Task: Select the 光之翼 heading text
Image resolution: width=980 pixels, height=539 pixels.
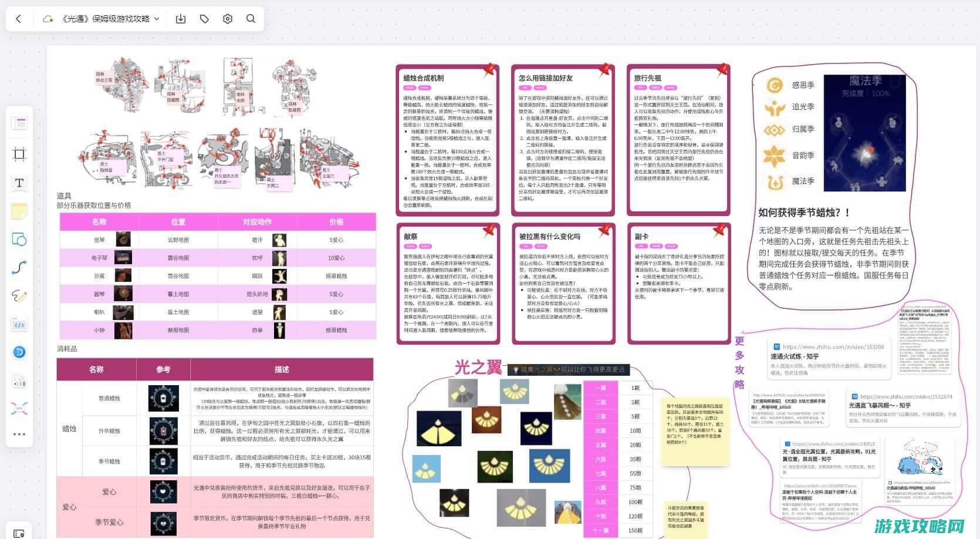Action: coord(478,368)
